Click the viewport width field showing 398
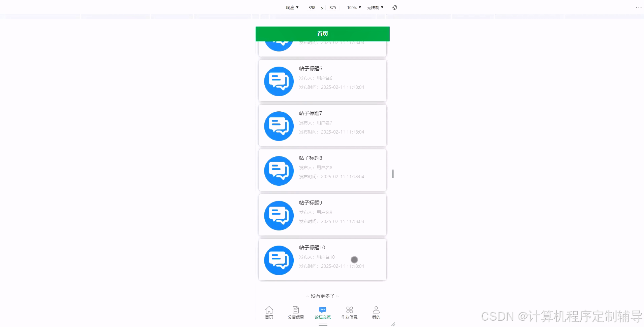Image resolution: width=644 pixels, height=327 pixels. (312, 7)
